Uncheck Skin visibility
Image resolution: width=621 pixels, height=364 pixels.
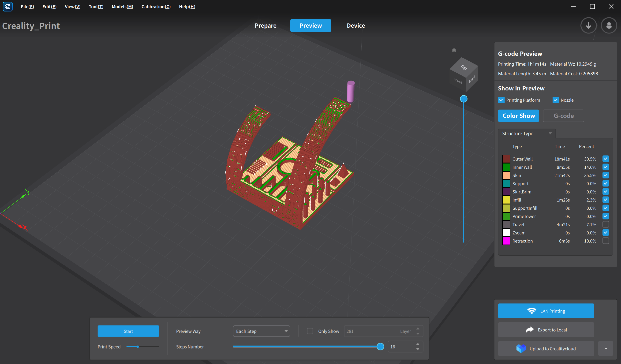click(606, 175)
